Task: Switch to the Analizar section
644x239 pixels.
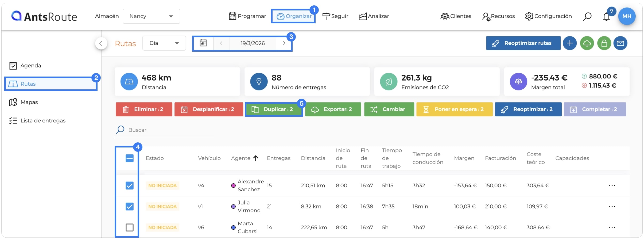Action: tap(374, 16)
